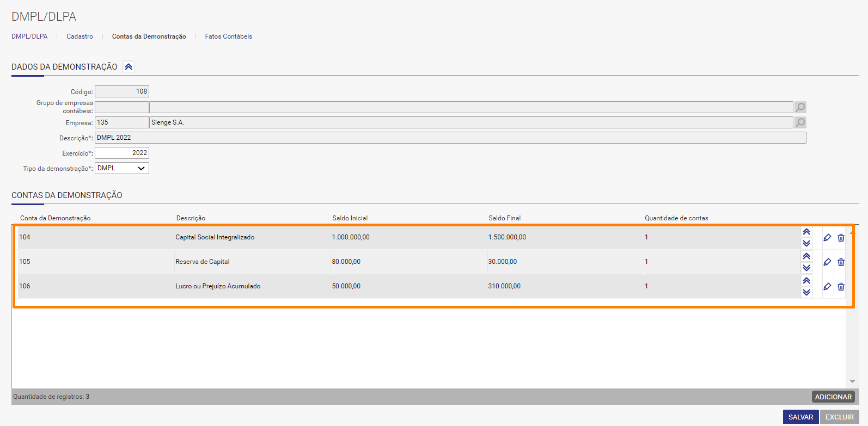
Task: Move row 106 down
Action: [x=806, y=292]
